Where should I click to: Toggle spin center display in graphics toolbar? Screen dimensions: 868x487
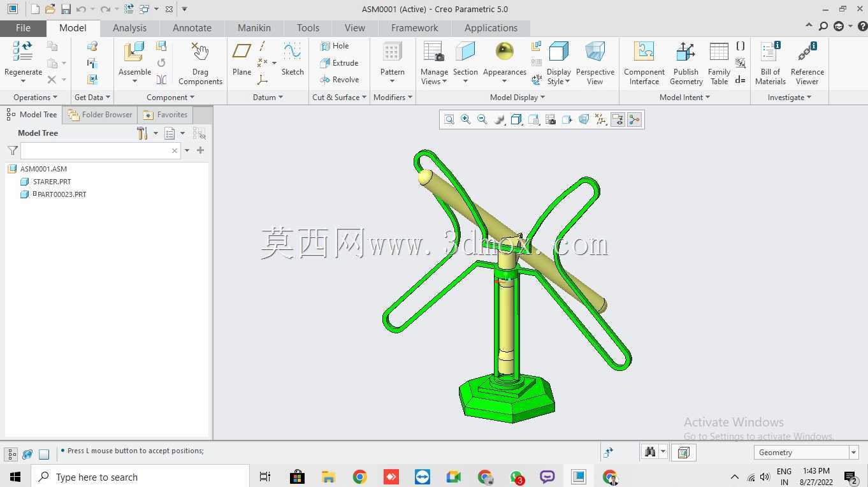634,120
